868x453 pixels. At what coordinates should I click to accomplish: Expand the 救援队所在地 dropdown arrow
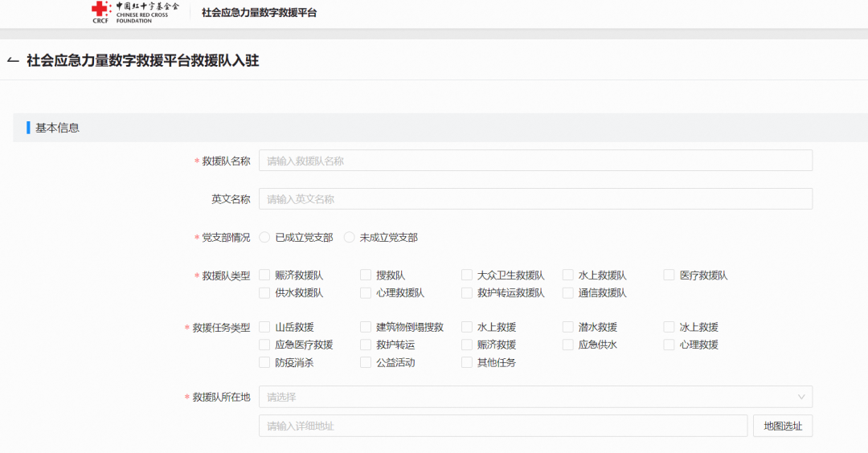coord(801,397)
